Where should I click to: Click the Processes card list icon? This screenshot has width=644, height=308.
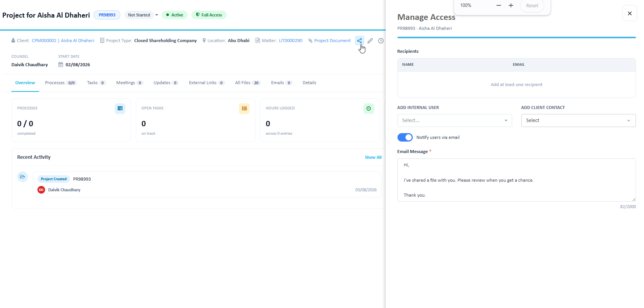point(120,109)
